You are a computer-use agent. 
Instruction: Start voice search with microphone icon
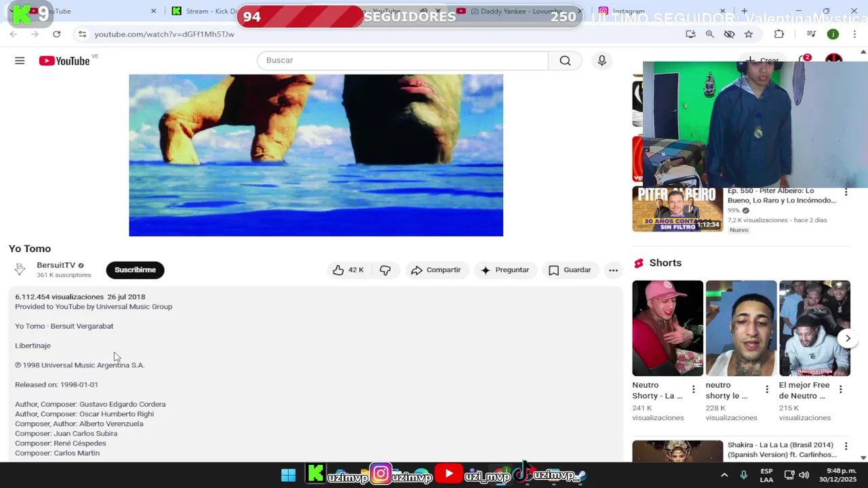click(x=601, y=60)
